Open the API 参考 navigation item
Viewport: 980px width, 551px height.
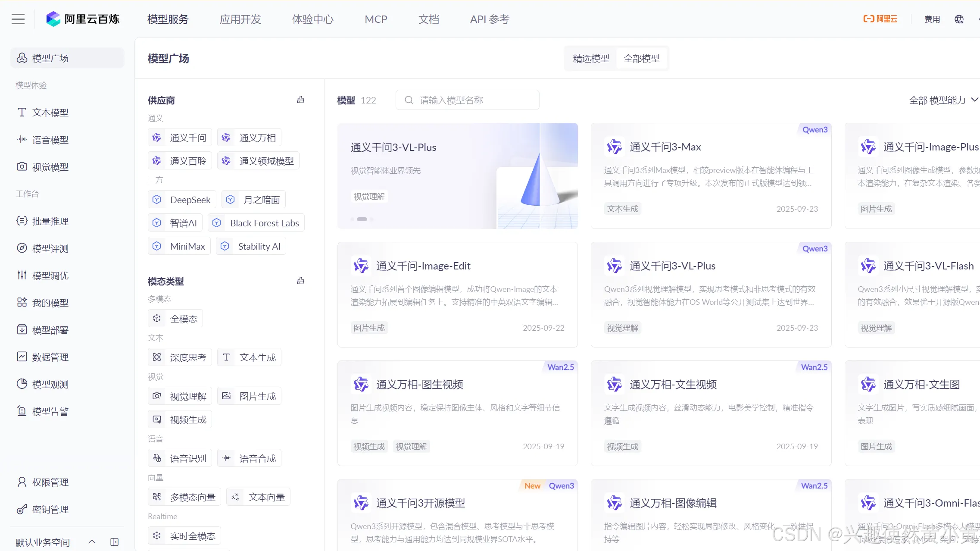tap(490, 19)
